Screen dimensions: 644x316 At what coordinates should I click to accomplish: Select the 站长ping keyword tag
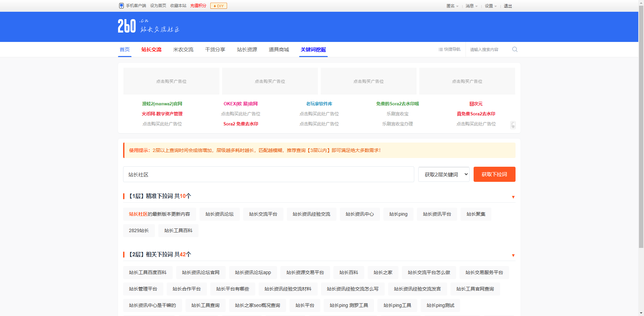coord(398,214)
